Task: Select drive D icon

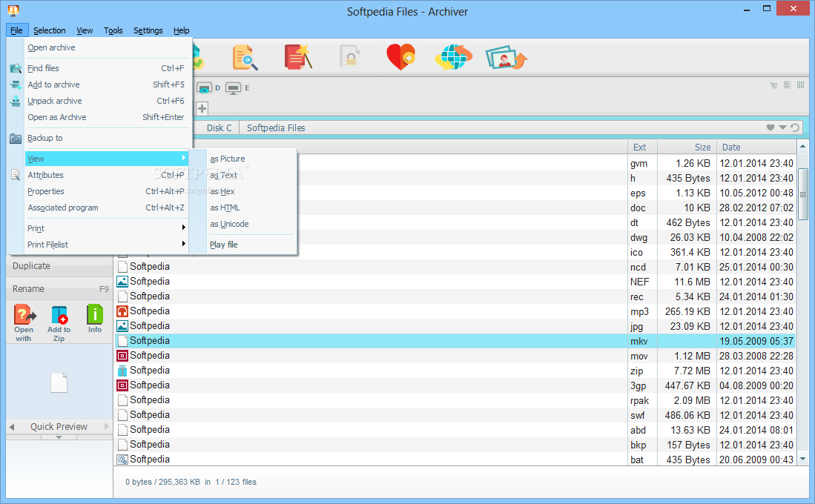Action: tap(204, 88)
